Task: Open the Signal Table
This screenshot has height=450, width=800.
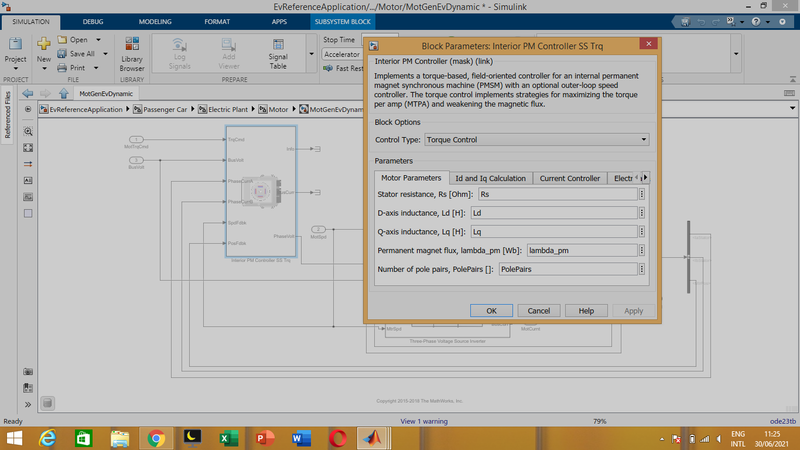Action: pos(278,55)
